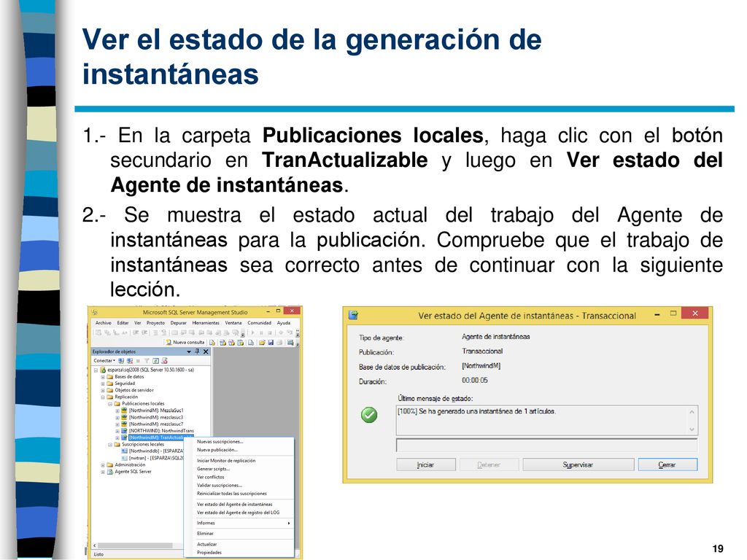Click the Cerrar button
The image size is (747, 560).
tap(667, 464)
